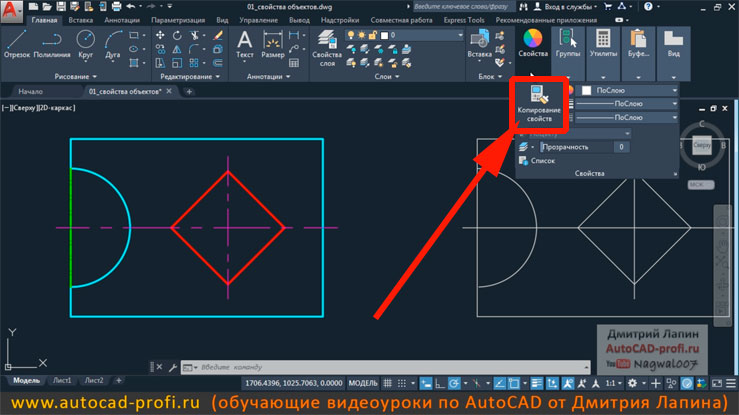739x415 pixels.
Task: Toggle snap mode in status bar
Action: pyautogui.click(x=402, y=383)
